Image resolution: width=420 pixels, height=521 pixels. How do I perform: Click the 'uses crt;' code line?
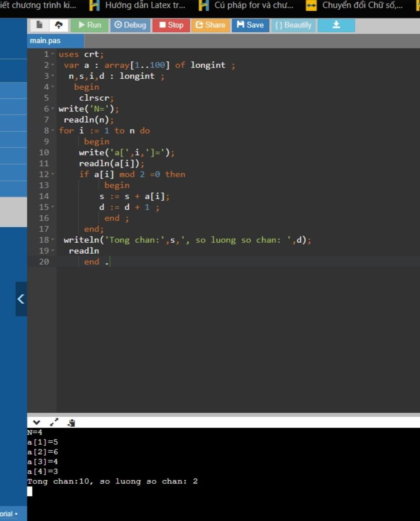click(x=81, y=54)
